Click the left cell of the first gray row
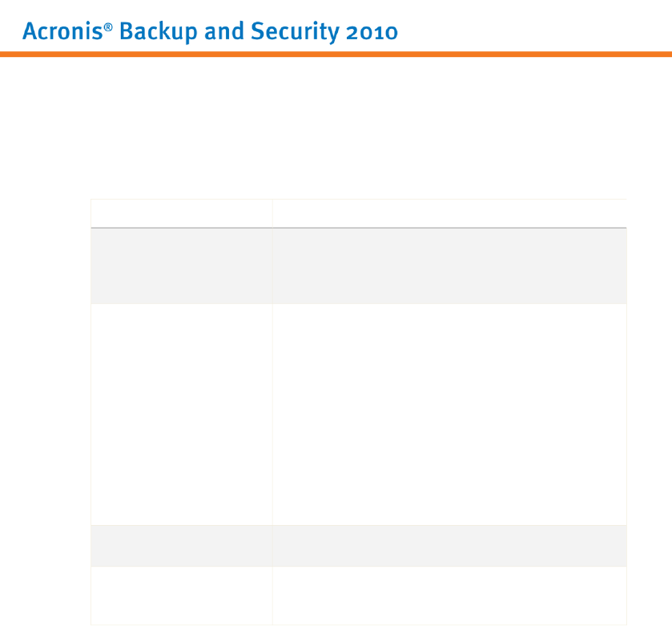672x626 pixels. (181, 266)
